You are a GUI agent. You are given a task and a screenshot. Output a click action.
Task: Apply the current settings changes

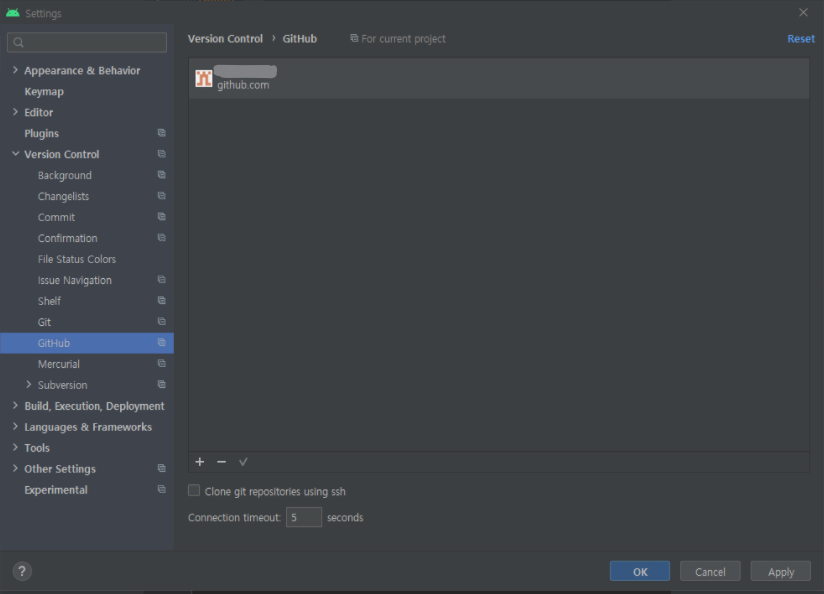click(780, 571)
